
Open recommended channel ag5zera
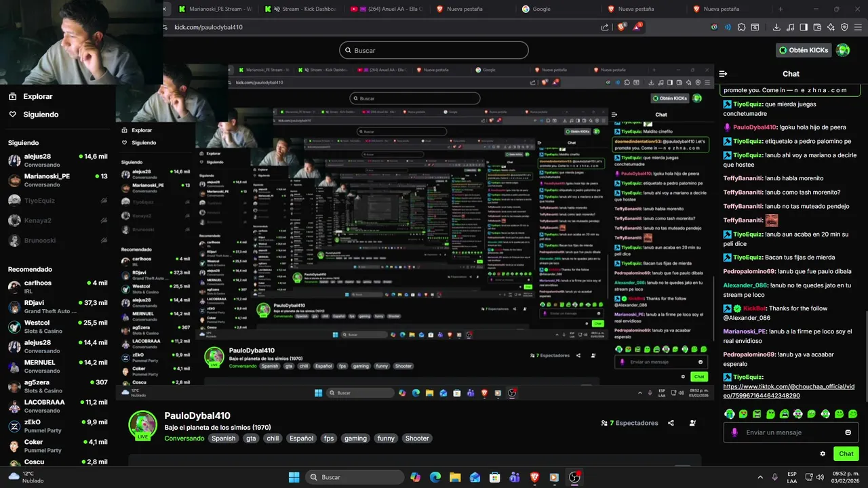point(57,386)
